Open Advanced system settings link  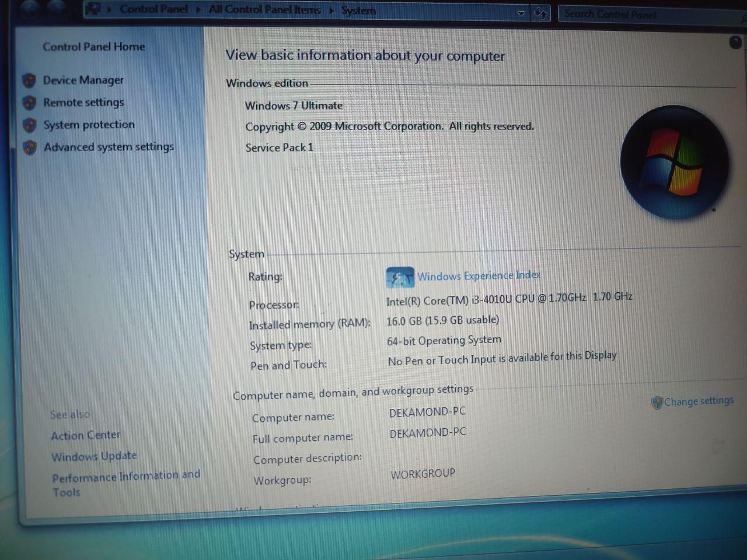(109, 146)
